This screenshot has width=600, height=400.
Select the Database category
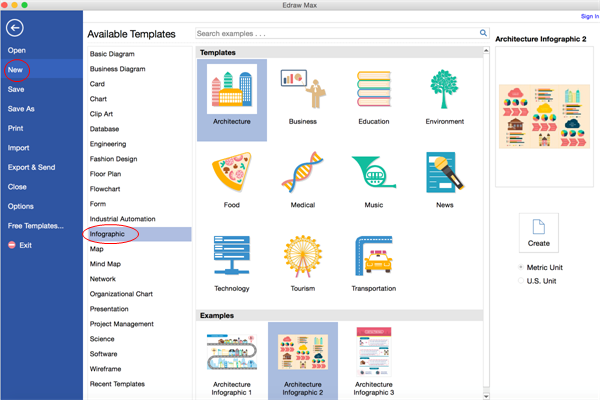pyautogui.click(x=104, y=129)
